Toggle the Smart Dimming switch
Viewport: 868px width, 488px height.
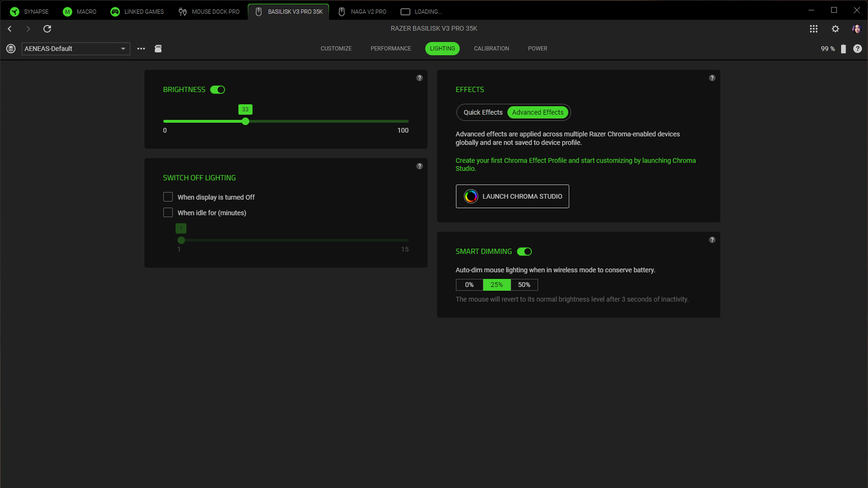(524, 252)
